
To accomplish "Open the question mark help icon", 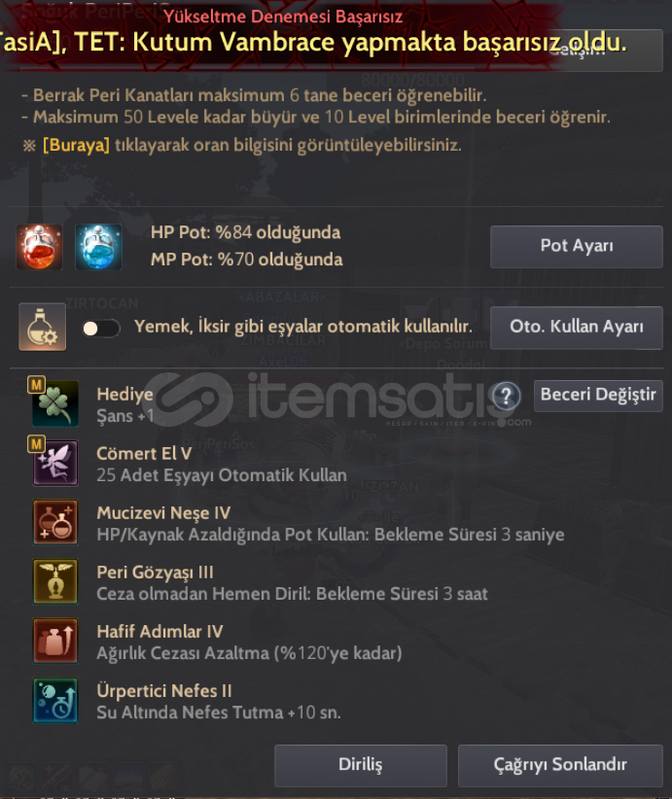I will [506, 396].
